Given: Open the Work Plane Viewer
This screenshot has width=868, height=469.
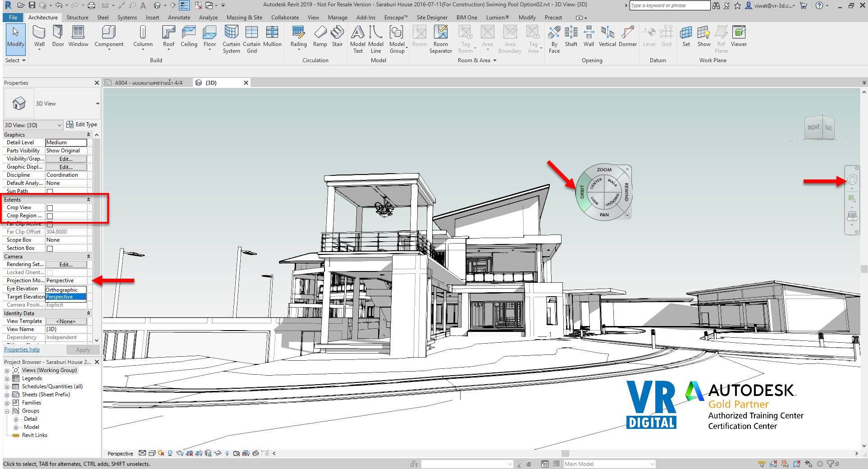Looking at the screenshot, I should 739,37.
